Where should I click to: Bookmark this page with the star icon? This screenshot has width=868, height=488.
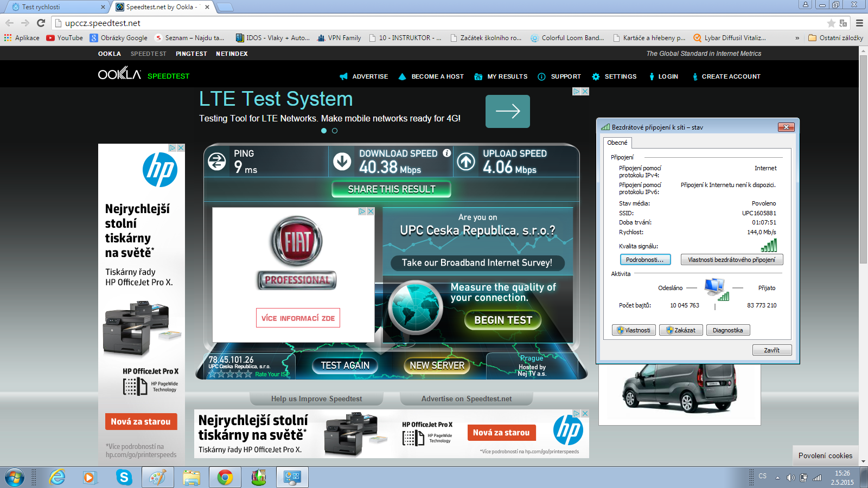click(x=831, y=23)
